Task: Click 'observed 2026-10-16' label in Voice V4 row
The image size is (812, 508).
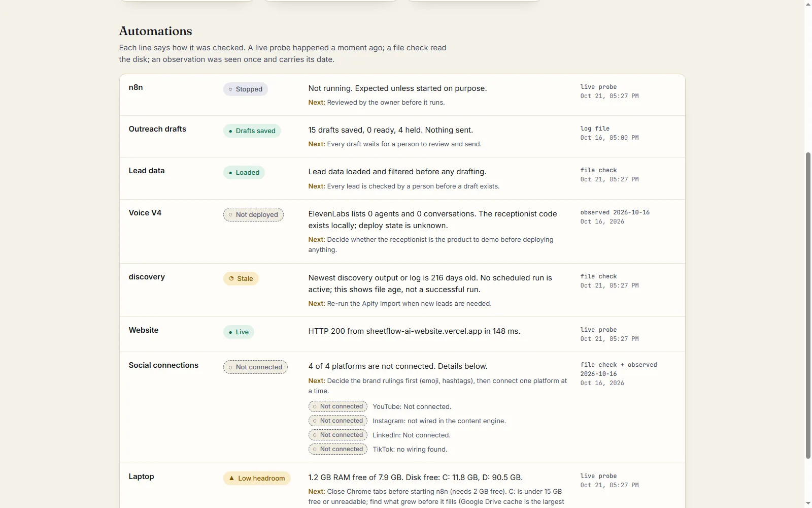Action: point(615,212)
